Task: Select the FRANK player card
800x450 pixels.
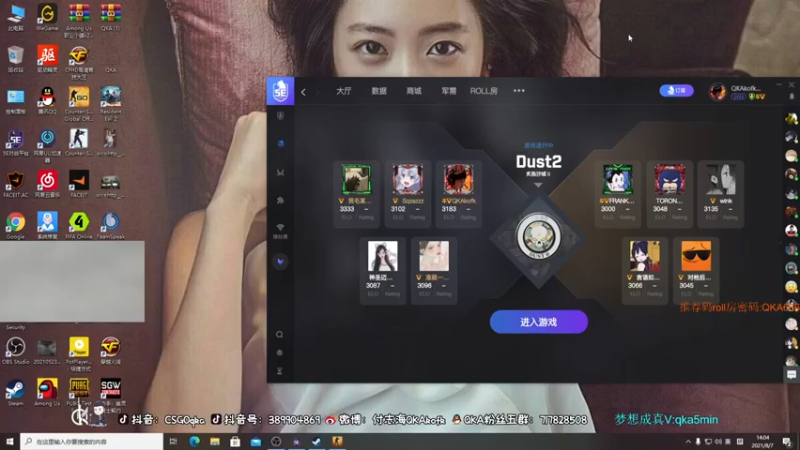Action: tap(617, 193)
